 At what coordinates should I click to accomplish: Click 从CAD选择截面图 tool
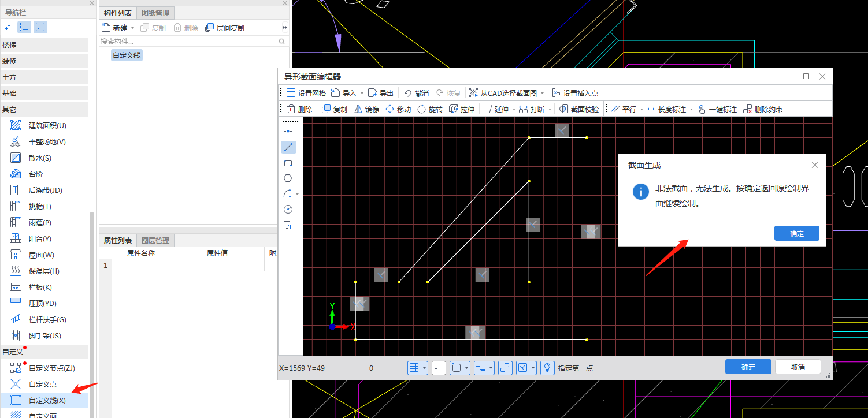click(x=503, y=93)
